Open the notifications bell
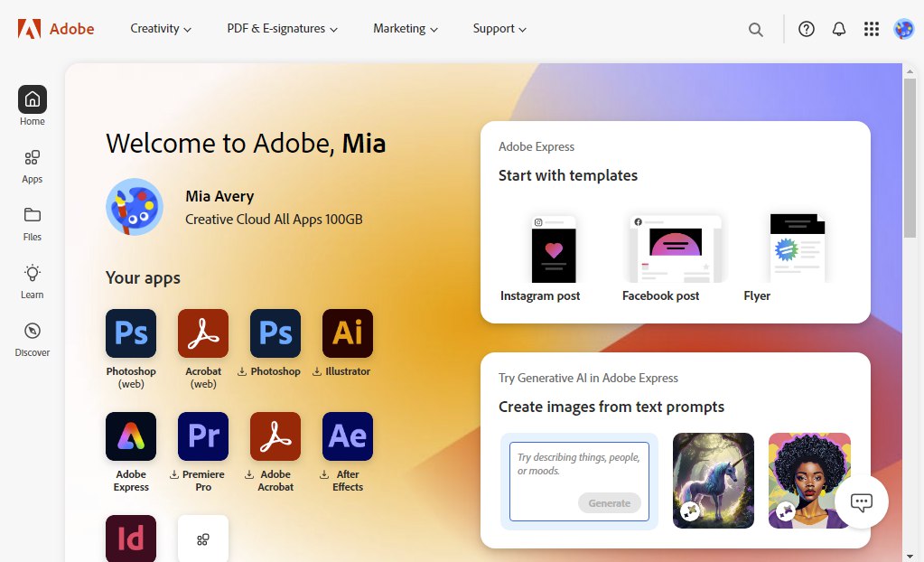 tap(838, 28)
